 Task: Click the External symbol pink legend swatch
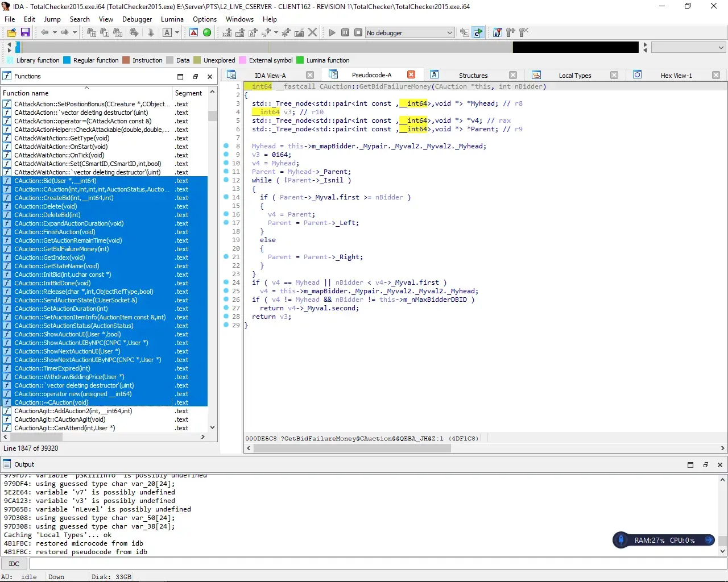243,60
